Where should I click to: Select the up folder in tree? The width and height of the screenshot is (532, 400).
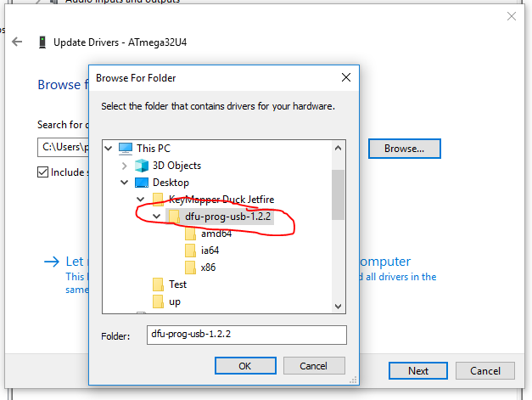(175, 301)
